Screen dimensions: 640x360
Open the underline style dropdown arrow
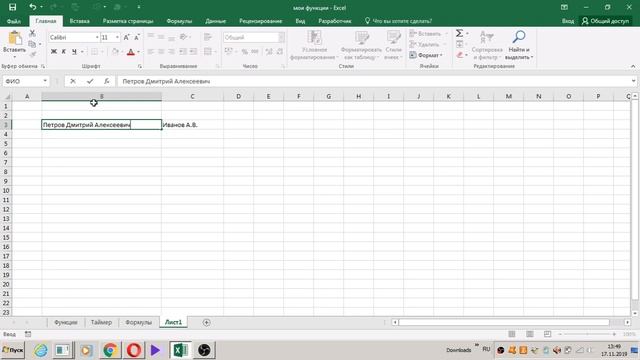(82, 52)
